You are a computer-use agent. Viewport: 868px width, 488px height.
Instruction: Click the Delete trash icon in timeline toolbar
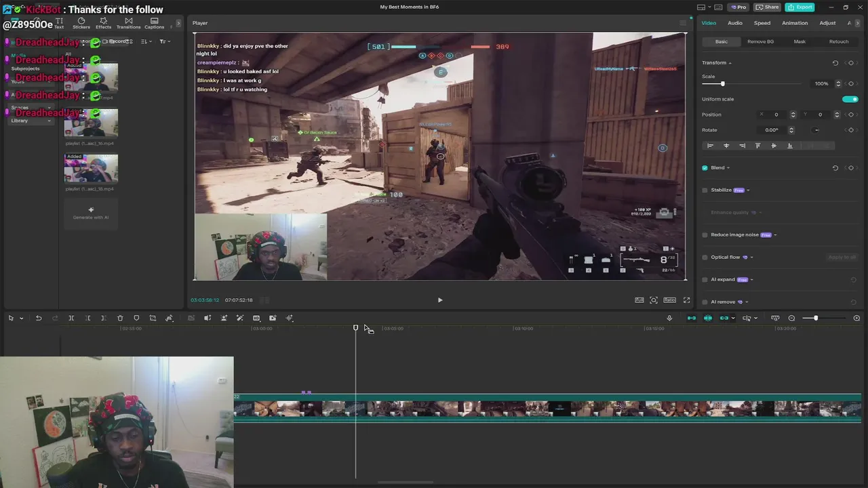(120, 318)
